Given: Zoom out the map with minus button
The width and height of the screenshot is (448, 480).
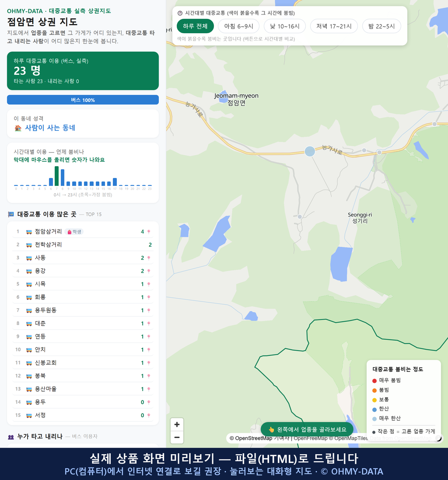Looking at the screenshot, I should coord(177,437).
